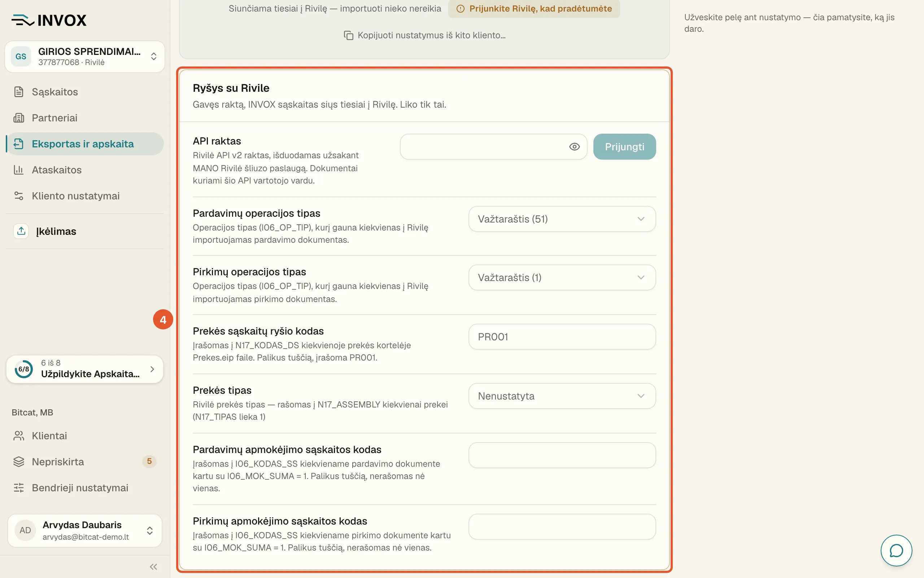924x578 pixels.
Task: Expand the GIRIOS SPRENDIMAI client switcher
Action: coord(85,57)
